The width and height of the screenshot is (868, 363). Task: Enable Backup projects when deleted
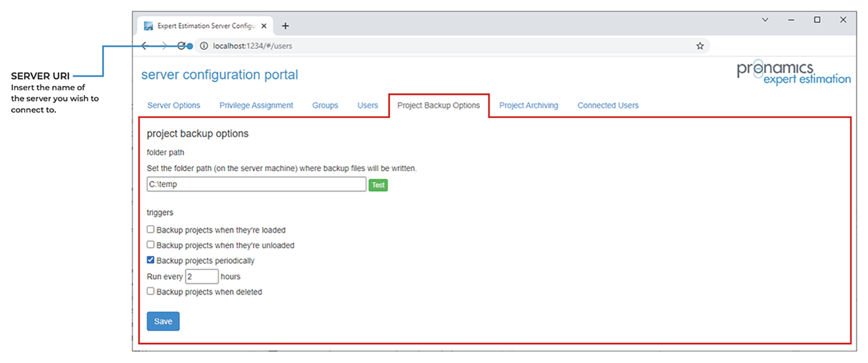[x=151, y=291]
